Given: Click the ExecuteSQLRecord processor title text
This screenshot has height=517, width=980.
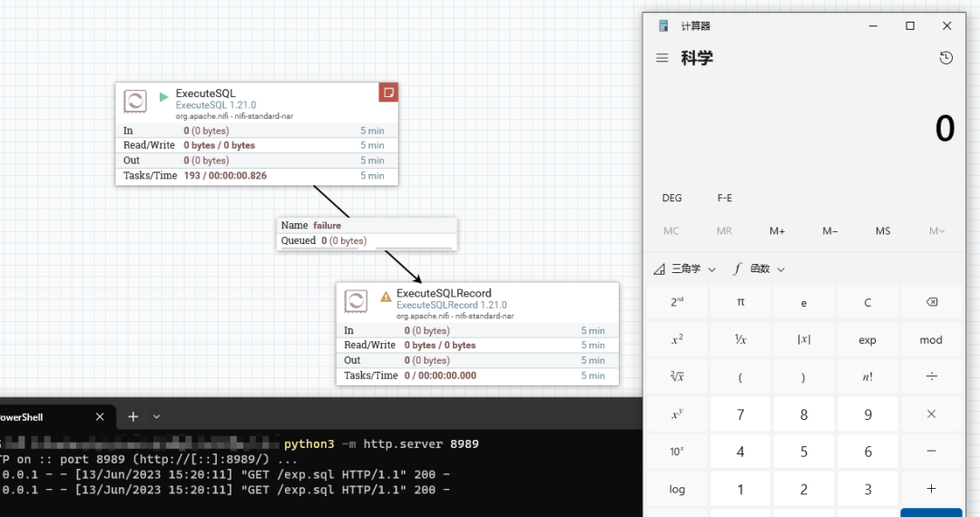Looking at the screenshot, I should [444, 293].
